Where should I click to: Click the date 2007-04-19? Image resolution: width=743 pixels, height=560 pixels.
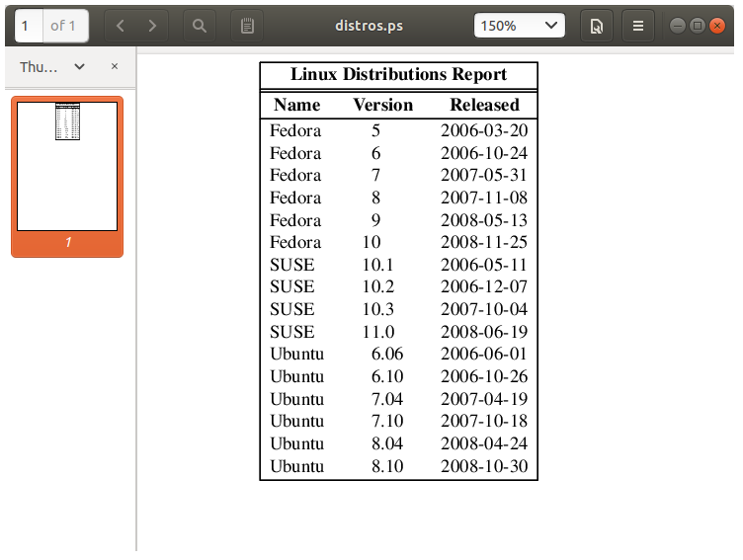pos(484,399)
